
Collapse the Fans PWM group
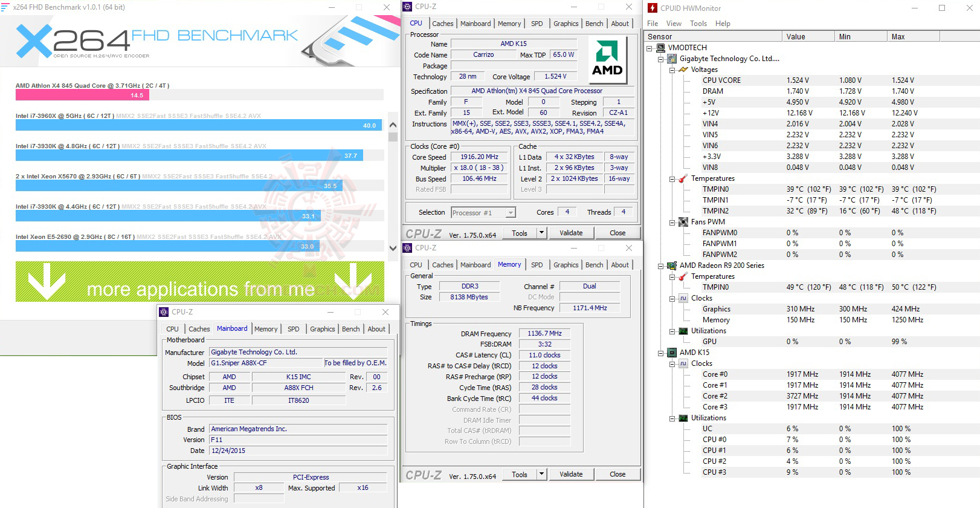pyautogui.click(x=672, y=222)
